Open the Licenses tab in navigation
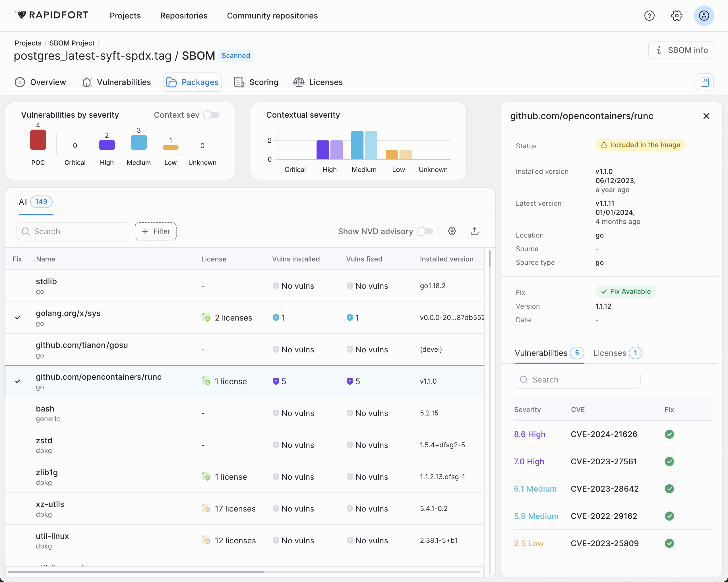Image resolution: width=728 pixels, height=582 pixels. pos(318,82)
